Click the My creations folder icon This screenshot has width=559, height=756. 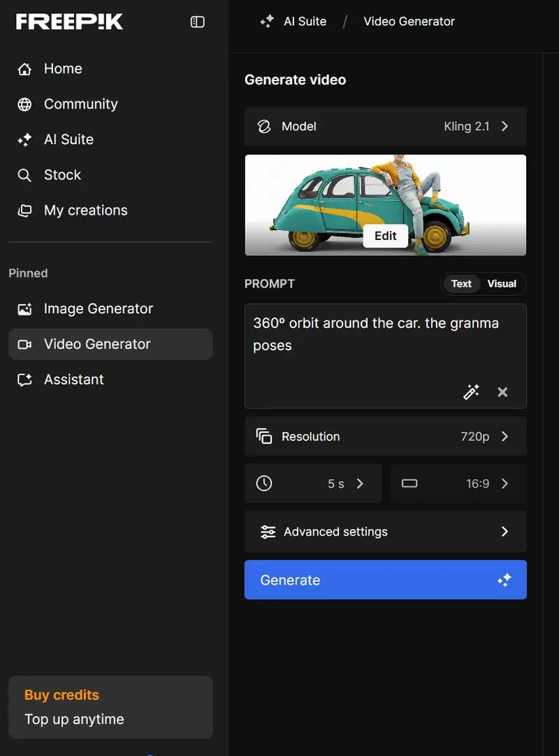click(x=24, y=211)
